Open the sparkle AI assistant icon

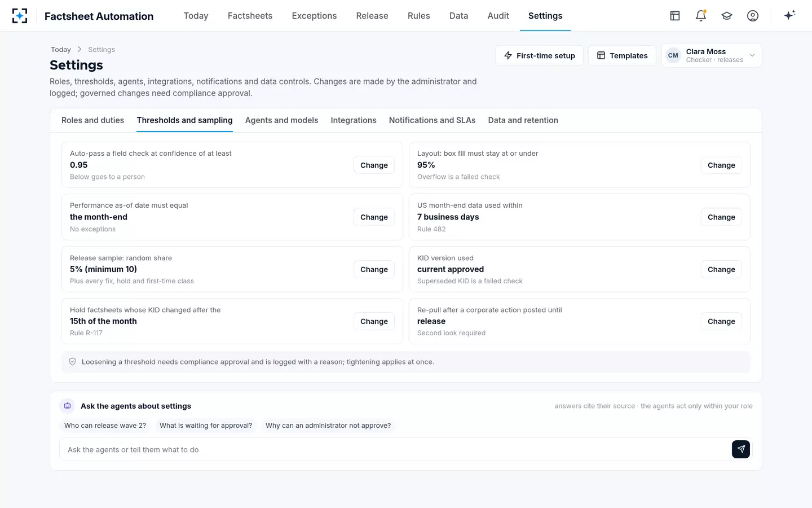(789, 15)
